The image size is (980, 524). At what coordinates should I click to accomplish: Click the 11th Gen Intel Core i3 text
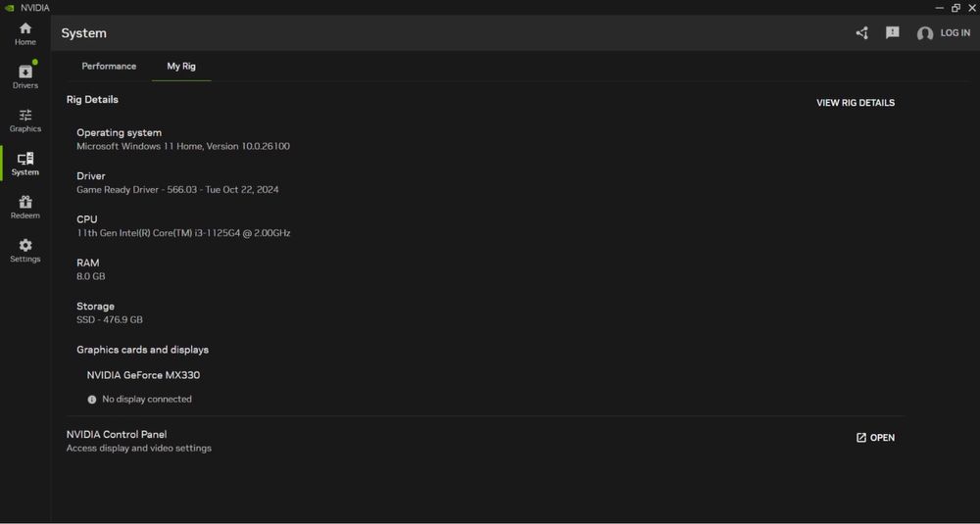[183, 233]
